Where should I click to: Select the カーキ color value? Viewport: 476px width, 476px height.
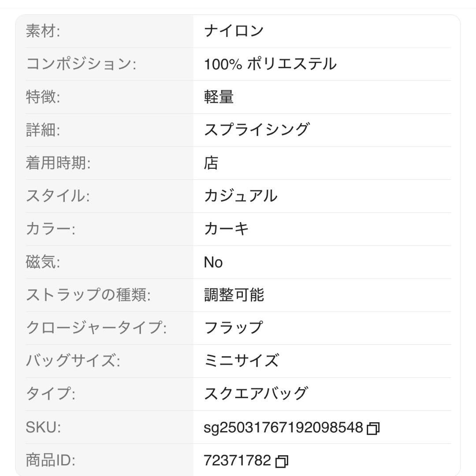(x=227, y=229)
